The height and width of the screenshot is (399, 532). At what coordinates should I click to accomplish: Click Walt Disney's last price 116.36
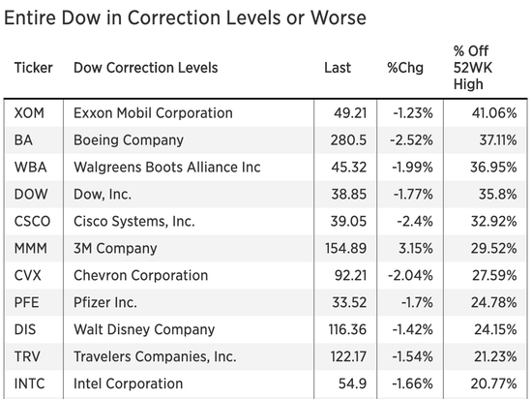click(347, 329)
